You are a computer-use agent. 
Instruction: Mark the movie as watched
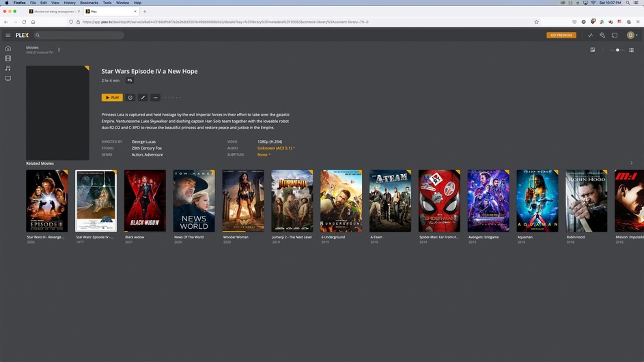(x=130, y=98)
